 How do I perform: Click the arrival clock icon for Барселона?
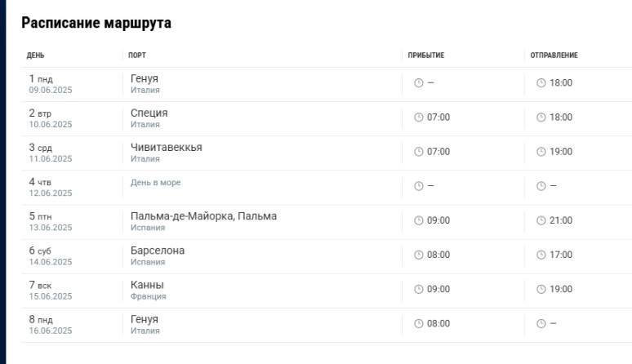[419, 255]
